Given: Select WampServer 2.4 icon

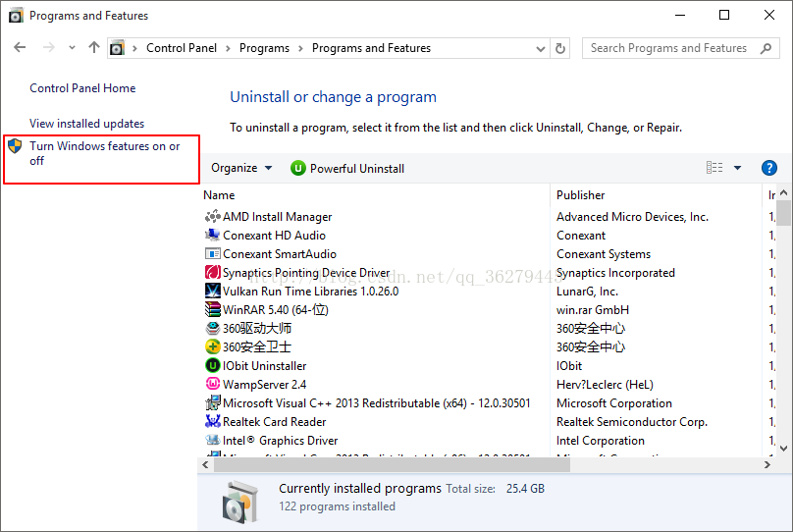Looking at the screenshot, I should pos(213,385).
